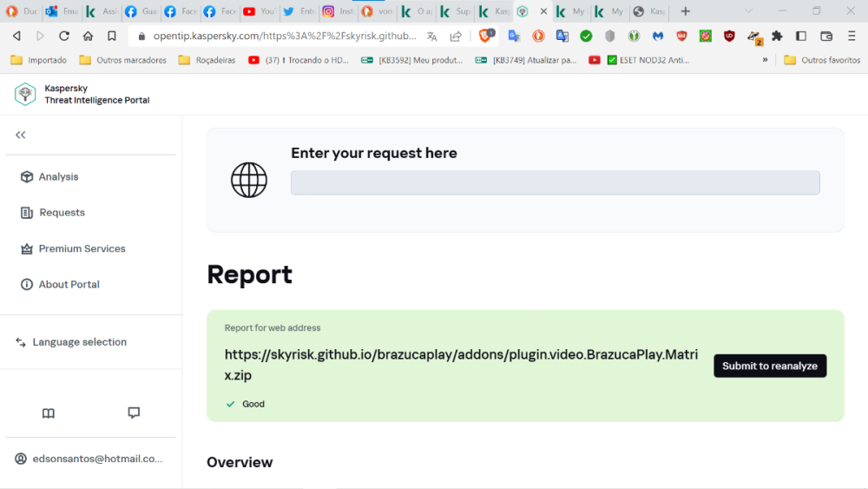Open the Outros favoritos folder
This screenshot has width=868, height=489.
coord(823,60)
